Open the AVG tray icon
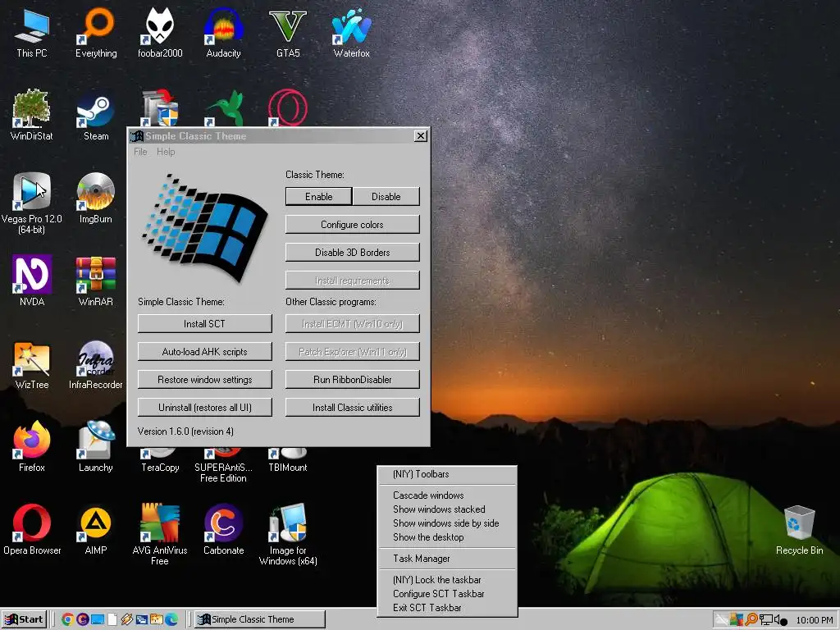Image resolution: width=840 pixels, height=630 pixels. [x=737, y=620]
